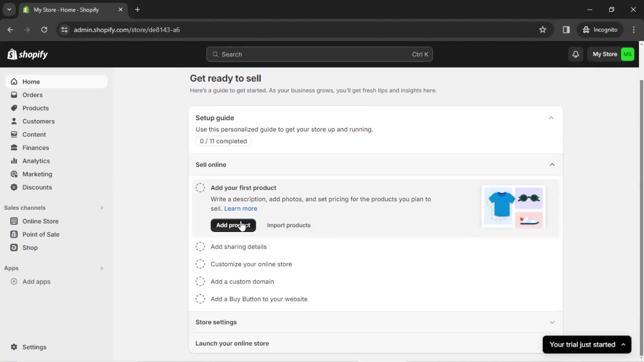The width and height of the screenshot is (644, 362).
Task: Click the Discounts section icon
Action: 14,187
